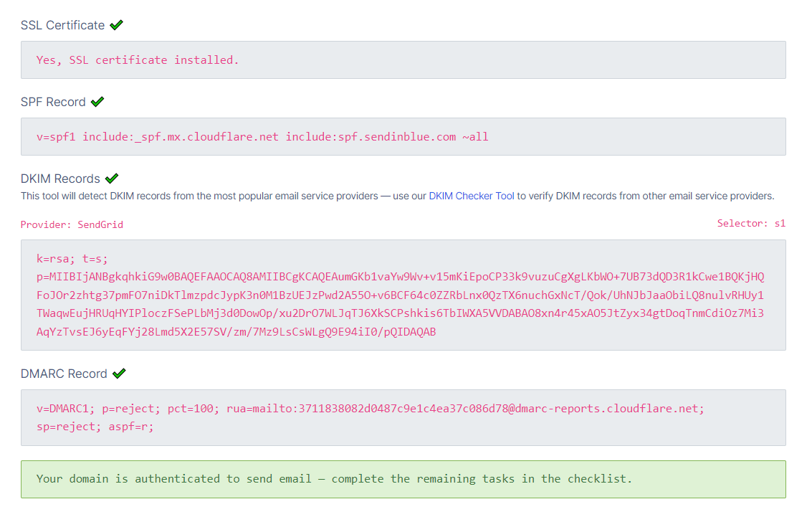The image size is (812, 522).
Task: Click the DMARC Record heading text
Action: [x=64, y=374]
